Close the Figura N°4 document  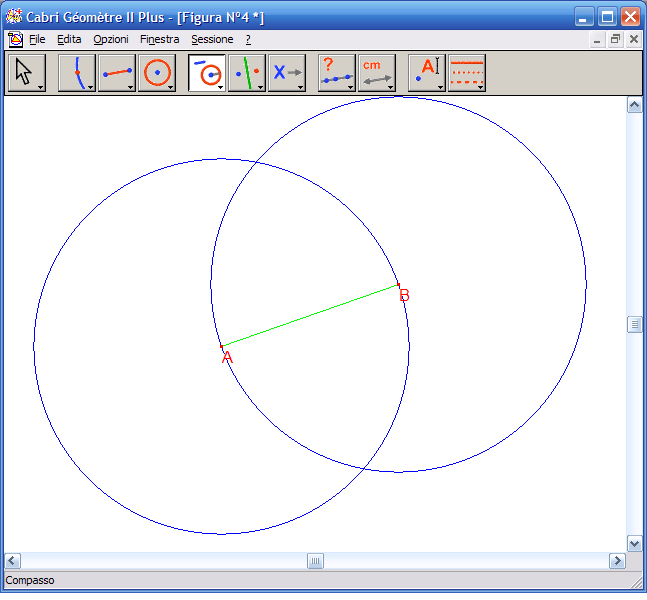click(634, 40)
